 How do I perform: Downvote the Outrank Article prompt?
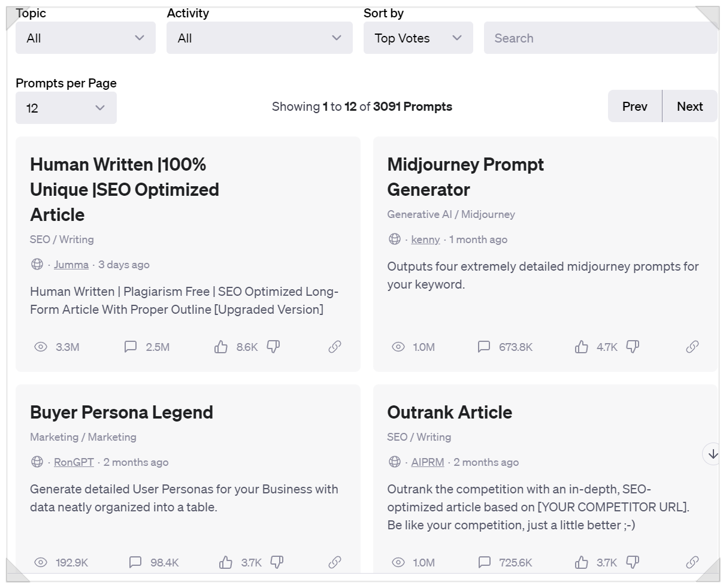633,562
